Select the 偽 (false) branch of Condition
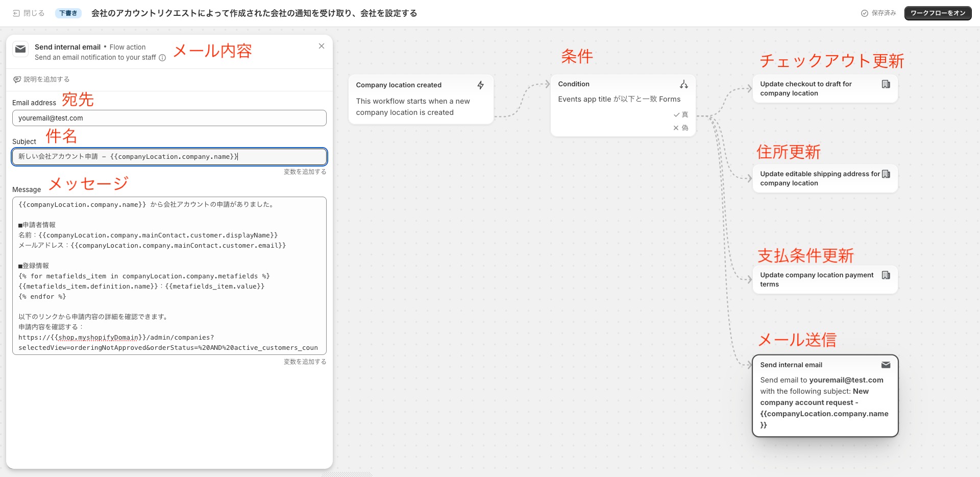The height and width of the screenshot is (477, 980). click(x=681, y=128)
